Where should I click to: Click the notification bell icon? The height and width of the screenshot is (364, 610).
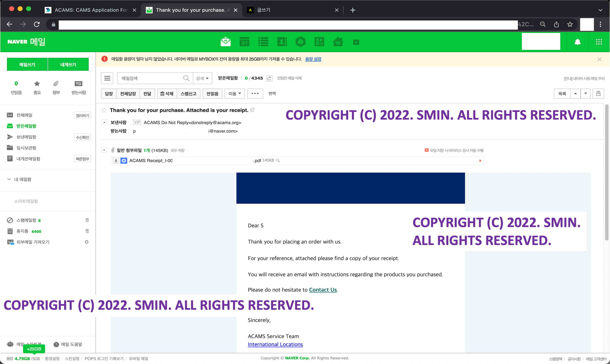pos(577,42)
